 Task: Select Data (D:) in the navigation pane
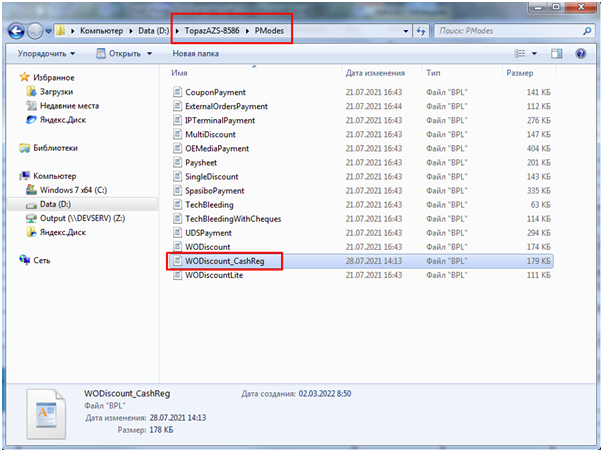coord(82,204)
